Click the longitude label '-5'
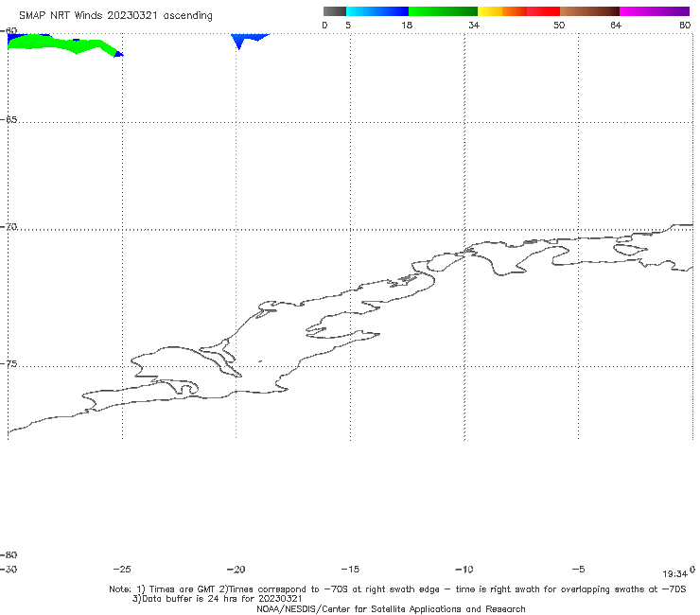 pos(578,569)
